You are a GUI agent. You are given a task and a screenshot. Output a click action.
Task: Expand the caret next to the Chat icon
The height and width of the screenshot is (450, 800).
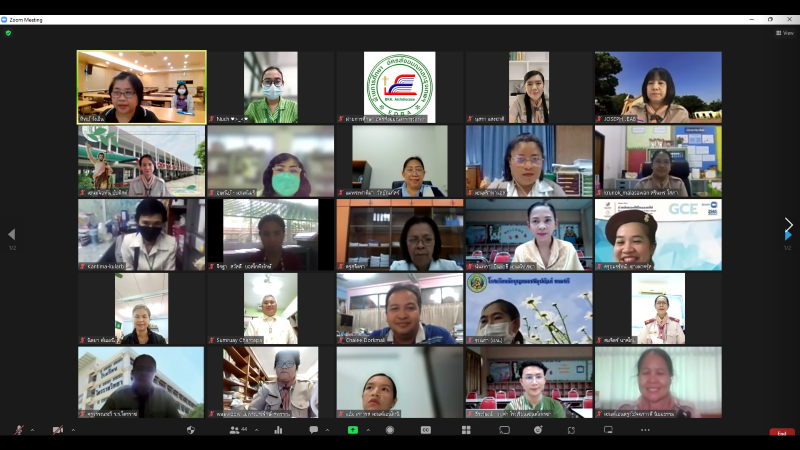click(327, 430)
